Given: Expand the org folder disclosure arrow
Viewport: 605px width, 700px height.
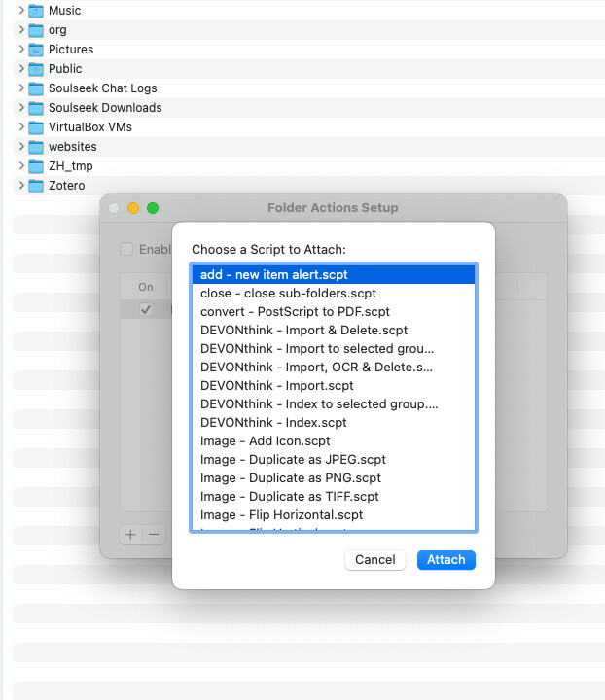Looking at the screenshot, I should tap(21, 30).
